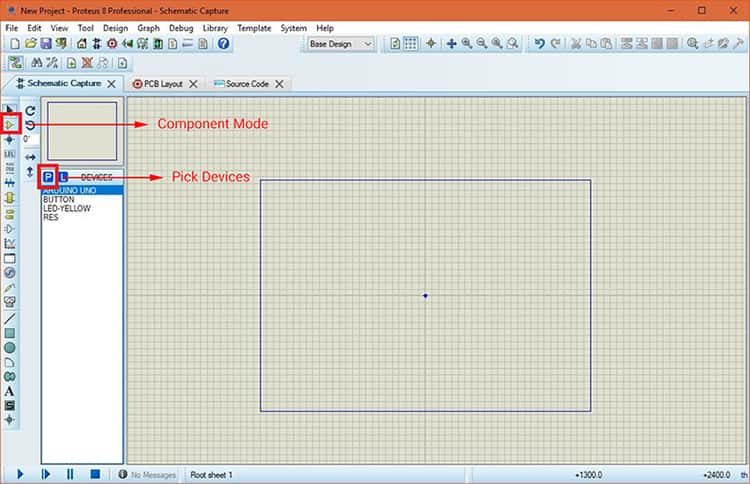Toggle the grid display icon

(x=410, y=44)
